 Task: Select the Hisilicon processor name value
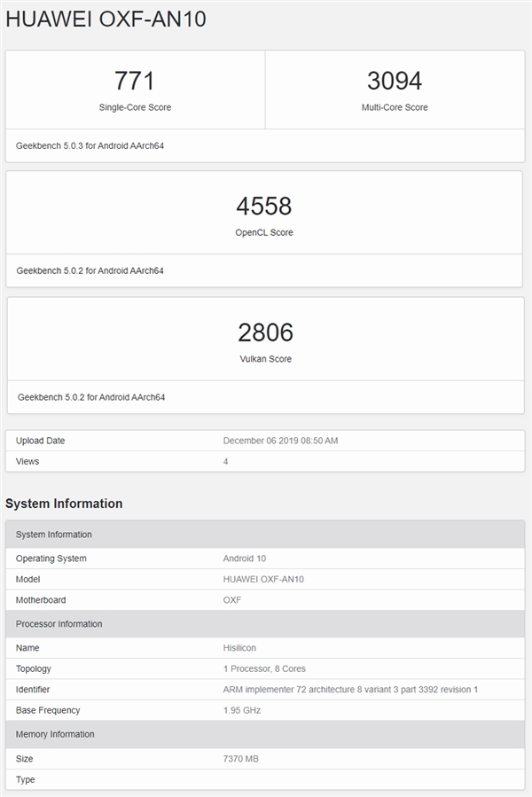[239, 647]
